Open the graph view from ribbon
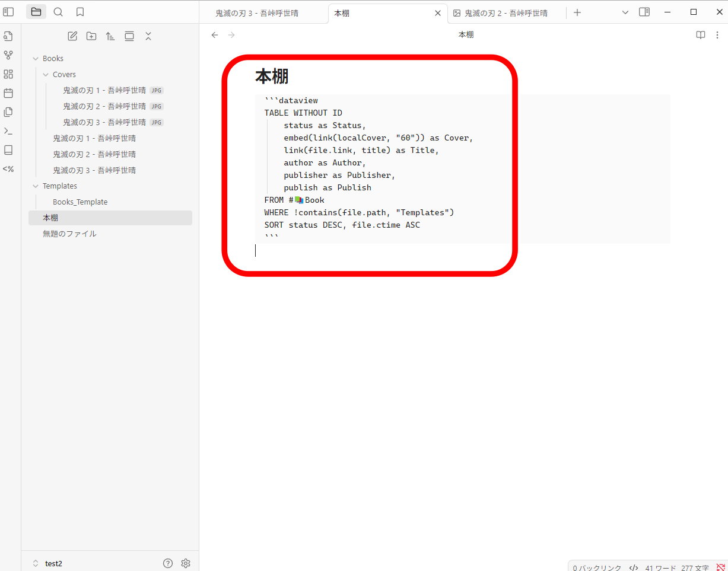Screen dimensions: 728x571 8,55
